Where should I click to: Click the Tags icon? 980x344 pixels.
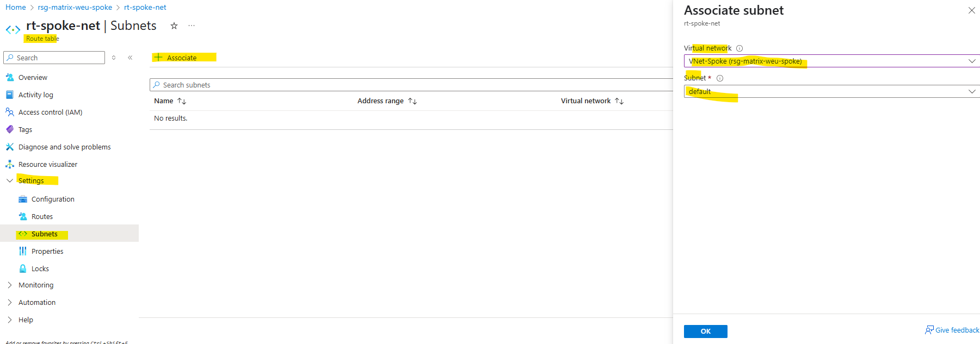10,129
